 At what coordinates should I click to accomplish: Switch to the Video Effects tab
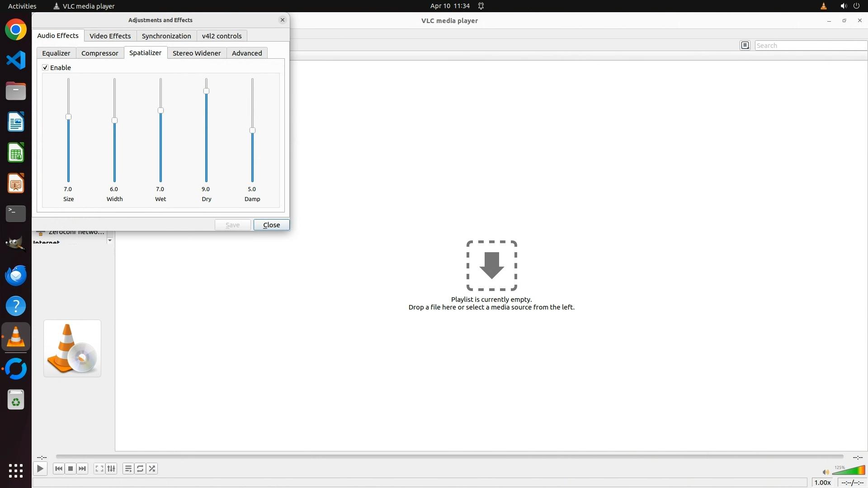click(110, 36)
